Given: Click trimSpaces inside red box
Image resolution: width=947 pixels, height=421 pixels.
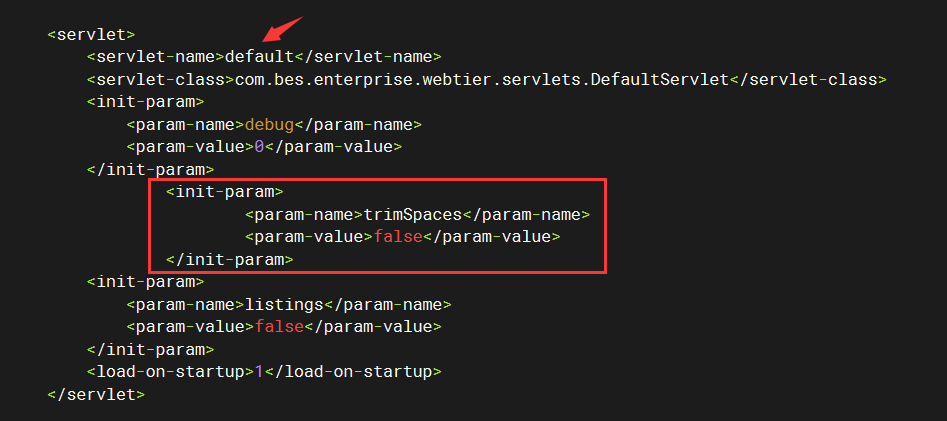Looking at the screenshot, I should point(412,214).
